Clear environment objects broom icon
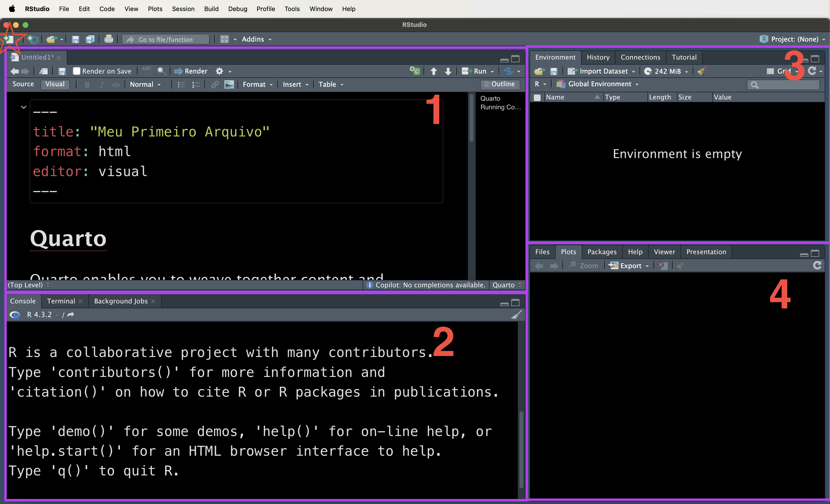This screenshot has width=830, height=504. click(702, 71)
